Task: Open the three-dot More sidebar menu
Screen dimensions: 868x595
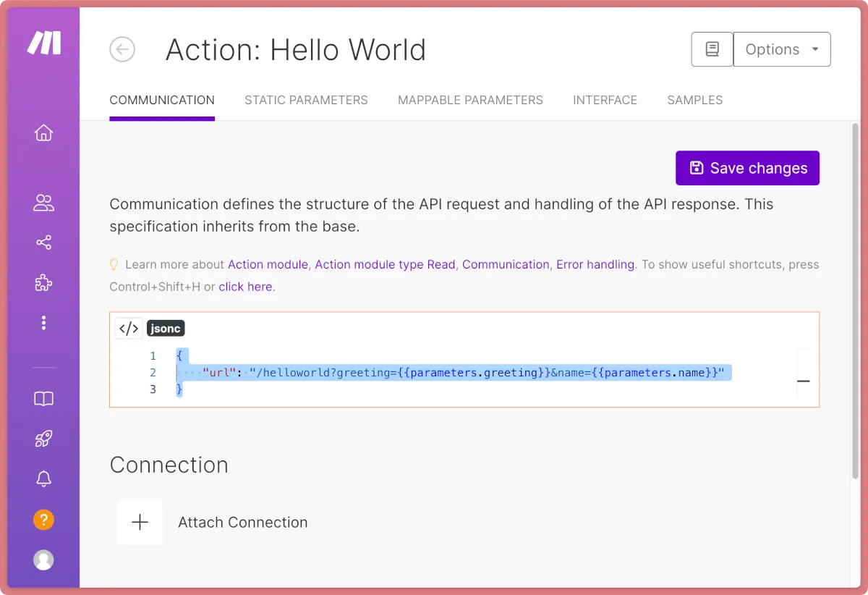Action: (44, 323)
